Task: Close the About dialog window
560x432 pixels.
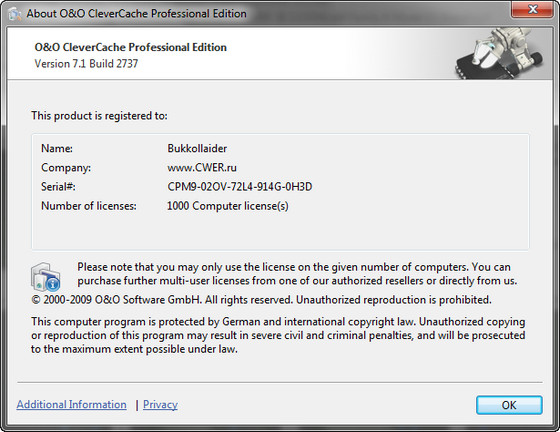Action: 532,9
